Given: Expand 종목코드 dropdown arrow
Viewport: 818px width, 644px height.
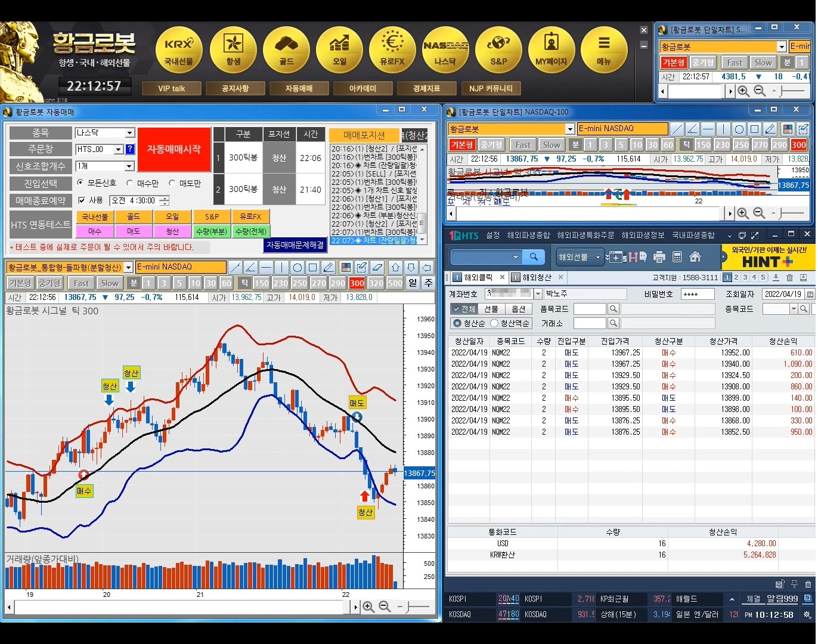Looking at the screenshot, I should [x=794, y=309].
